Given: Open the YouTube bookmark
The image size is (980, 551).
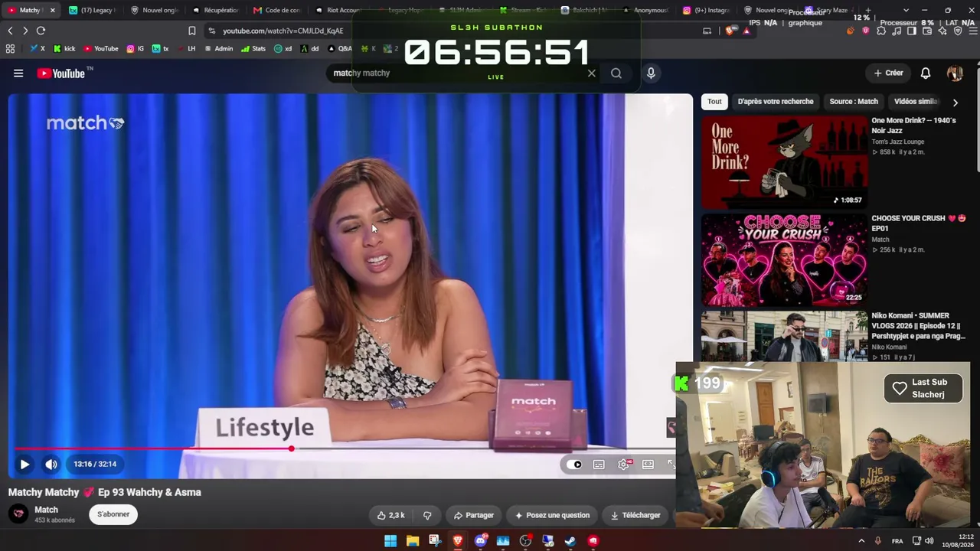Looking at the screenshot, I should [x=101, y=48].
